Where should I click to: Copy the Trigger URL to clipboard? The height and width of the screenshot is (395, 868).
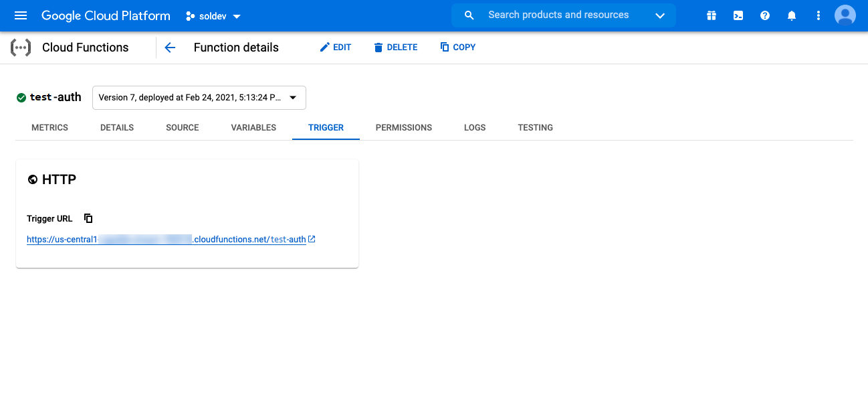click(x=88, y=218)
